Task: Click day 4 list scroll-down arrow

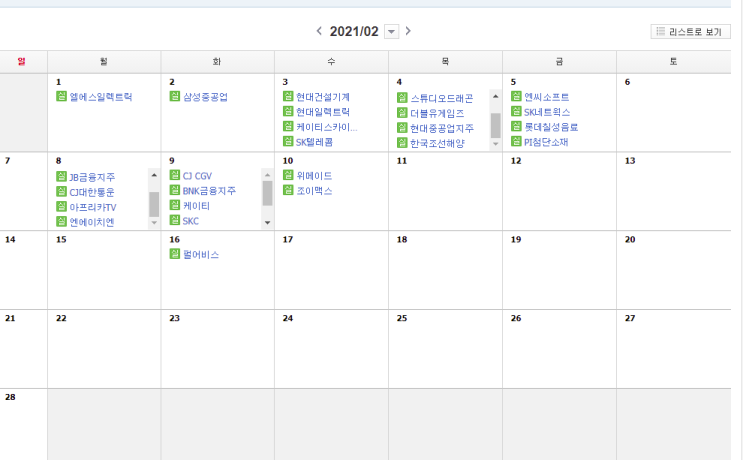Action: [496, 144]
